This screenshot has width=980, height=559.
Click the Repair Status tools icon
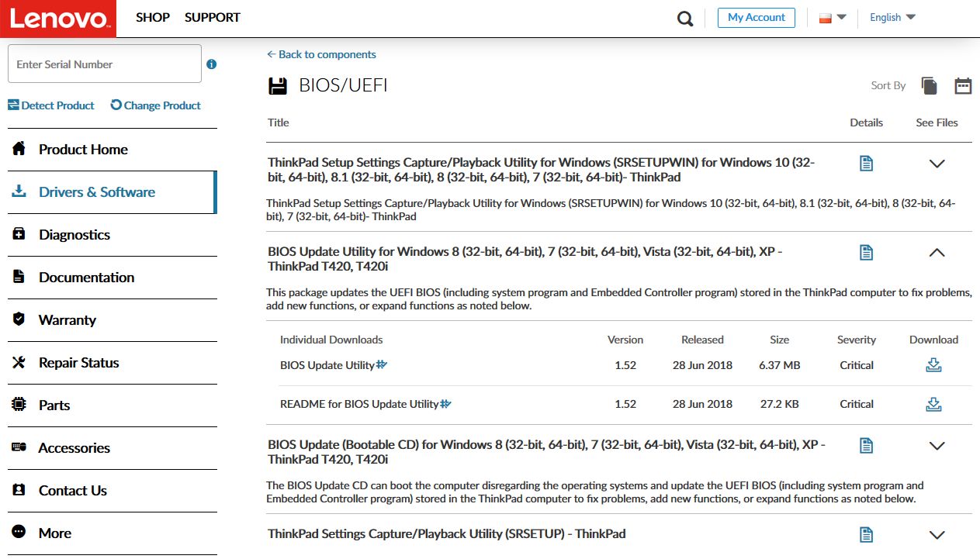[19, 362]
